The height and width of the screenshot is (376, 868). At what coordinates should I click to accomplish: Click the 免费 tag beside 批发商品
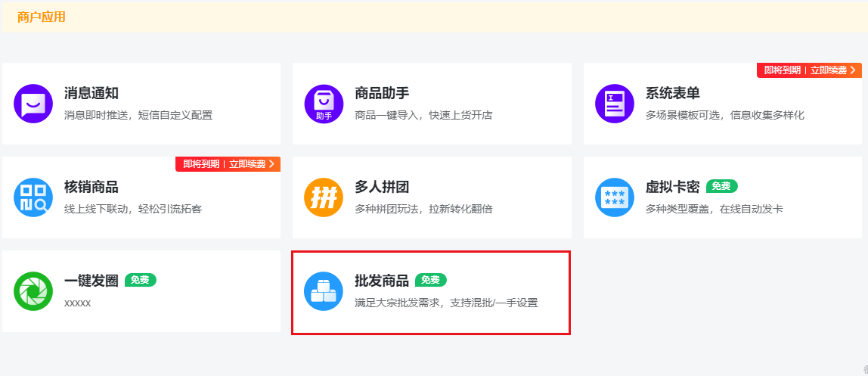431,280
